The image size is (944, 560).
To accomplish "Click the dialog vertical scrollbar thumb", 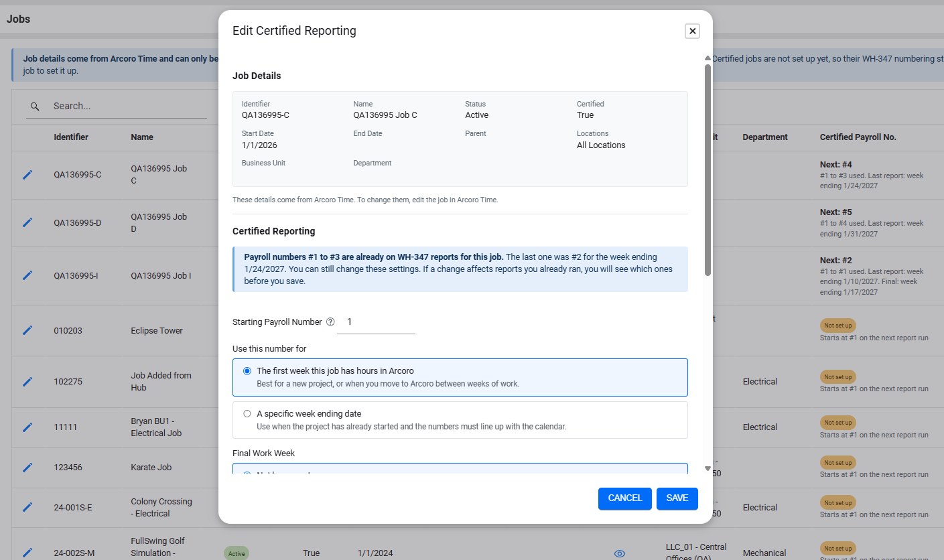I will pos(707,169).
